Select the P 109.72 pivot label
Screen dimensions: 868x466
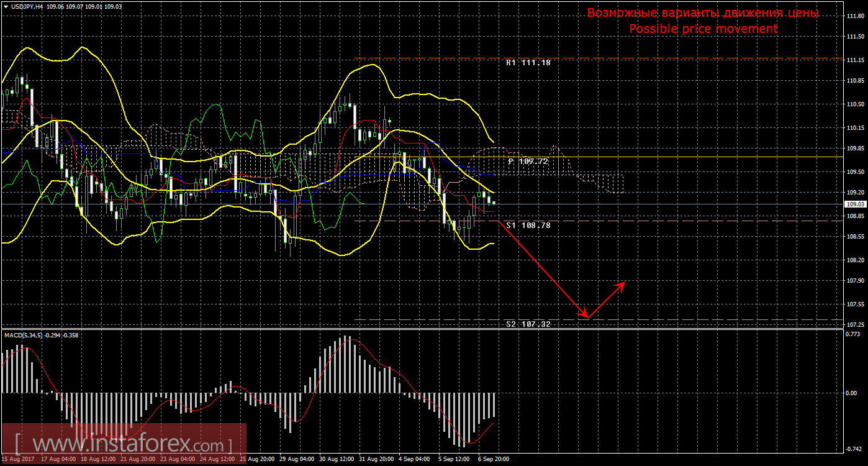pyautogui.click(x=528, y=161)
